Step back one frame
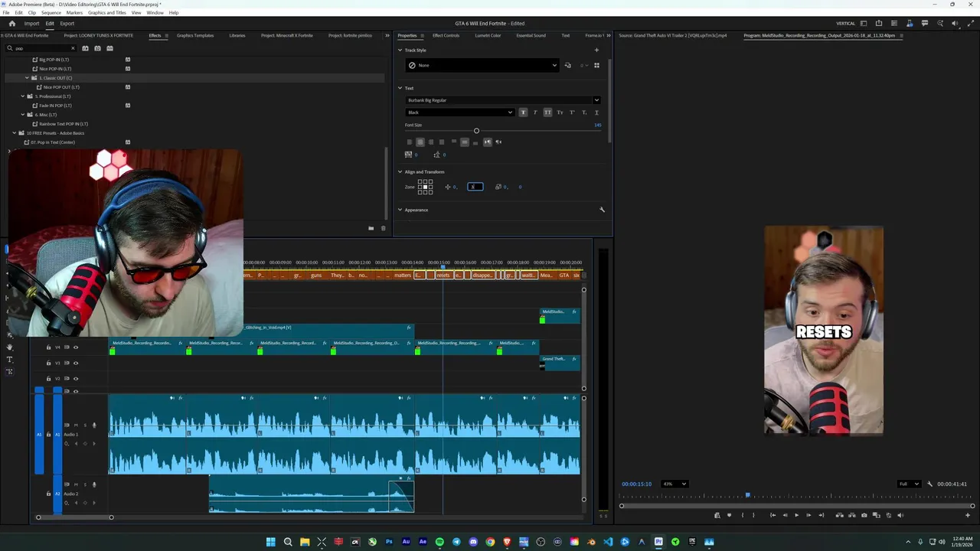This screenshot has height=551, width=980. coord(785,515)
